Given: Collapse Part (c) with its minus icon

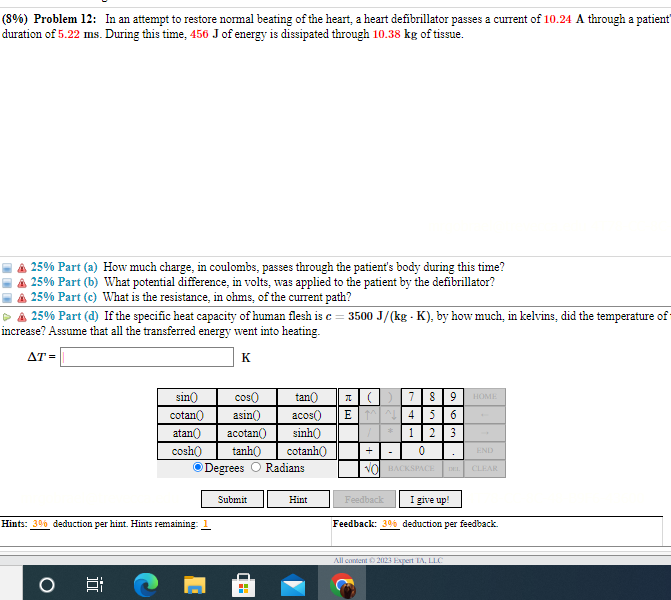Looking at the screenshot, I should click(7, 298).
